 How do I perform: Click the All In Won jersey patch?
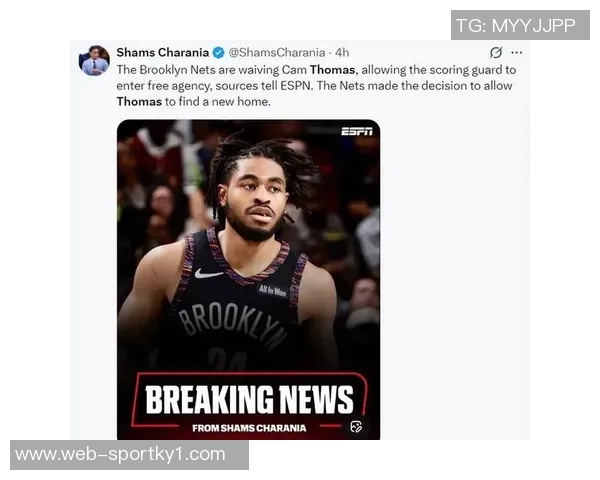click(x=272, y=291)
